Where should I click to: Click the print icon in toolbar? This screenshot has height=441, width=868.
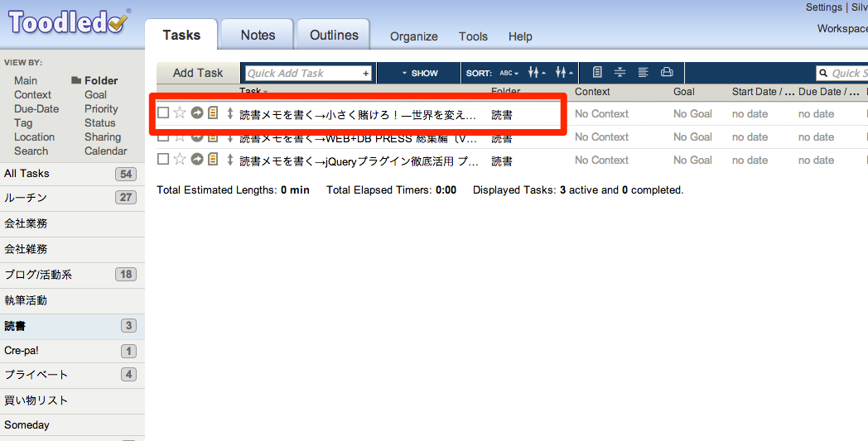tap(667, 73)
